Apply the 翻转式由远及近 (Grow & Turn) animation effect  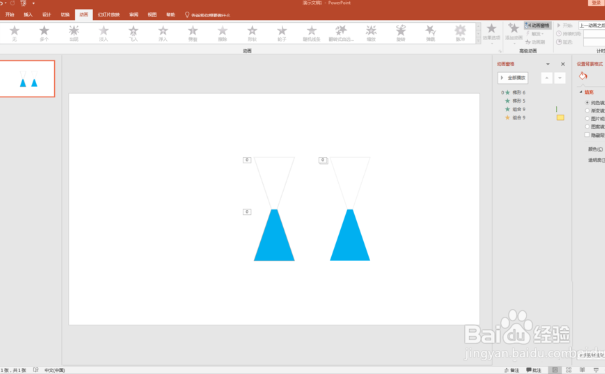(341, 34)
